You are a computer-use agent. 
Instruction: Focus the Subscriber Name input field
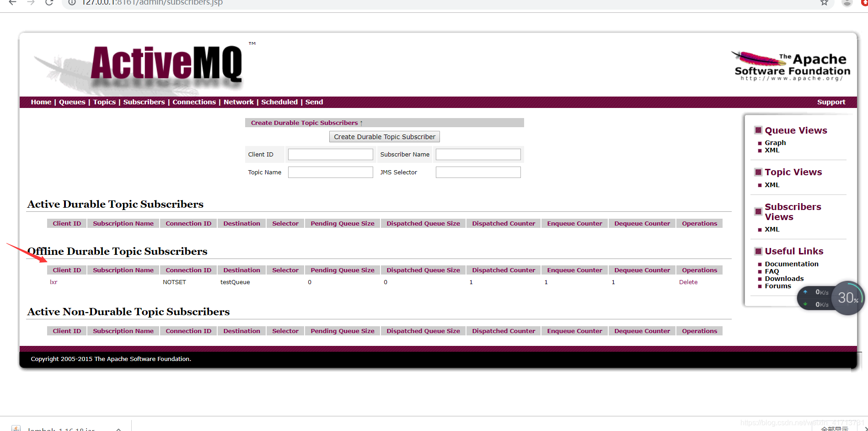(x=478, y=155)
